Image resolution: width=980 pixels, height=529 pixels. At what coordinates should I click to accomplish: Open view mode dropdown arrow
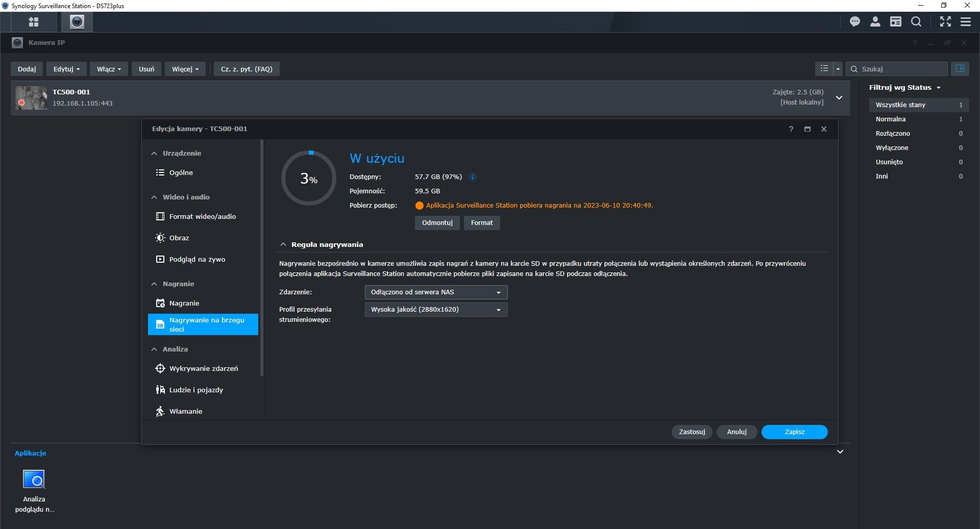838,69
